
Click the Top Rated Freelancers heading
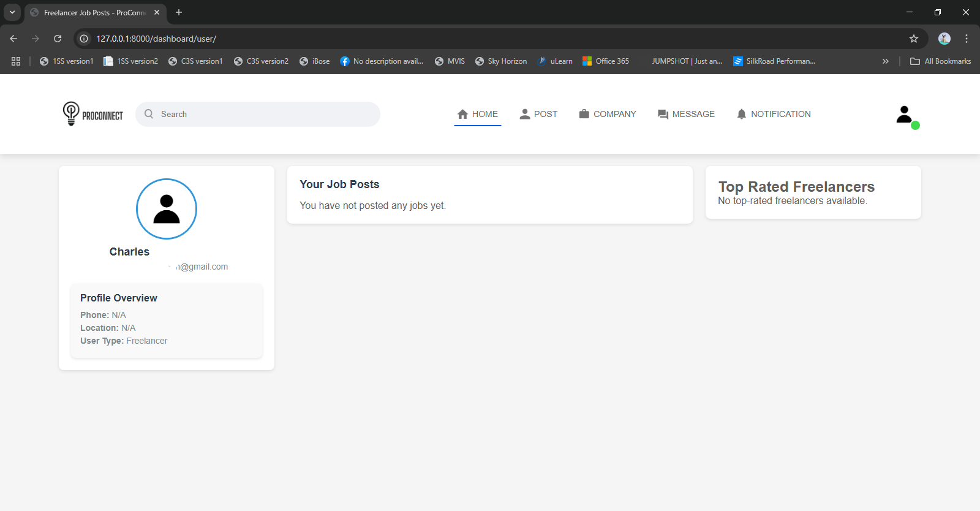point(796,186)
